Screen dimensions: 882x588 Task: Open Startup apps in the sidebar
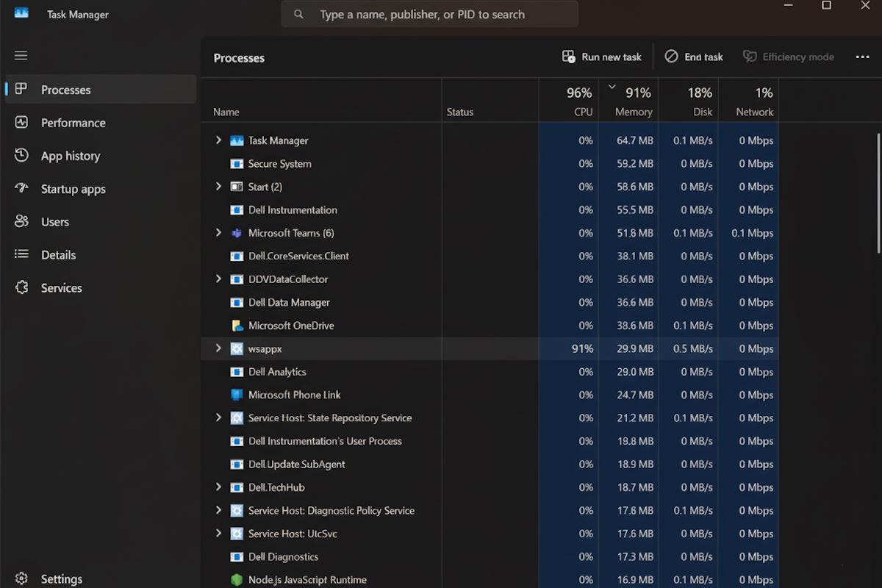pyautogui.click(x=73, y=189)
